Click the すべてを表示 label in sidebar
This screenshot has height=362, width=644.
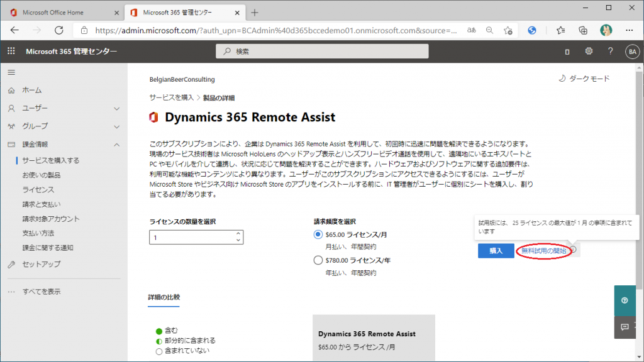(42, 292)
